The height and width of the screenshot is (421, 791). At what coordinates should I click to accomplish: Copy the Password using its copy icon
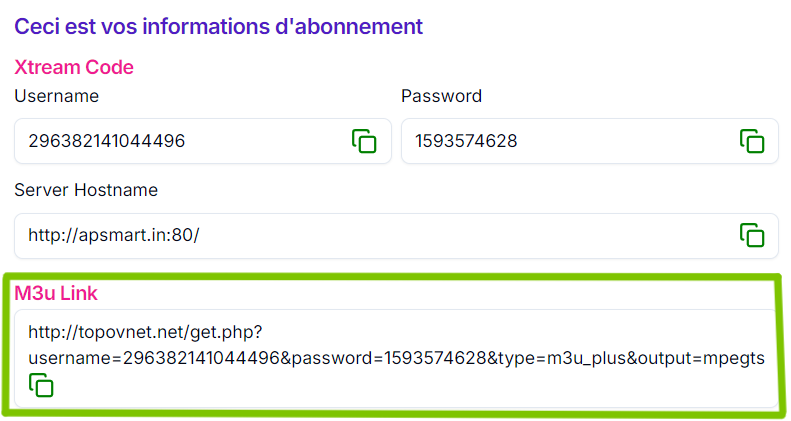click(751, 141)
